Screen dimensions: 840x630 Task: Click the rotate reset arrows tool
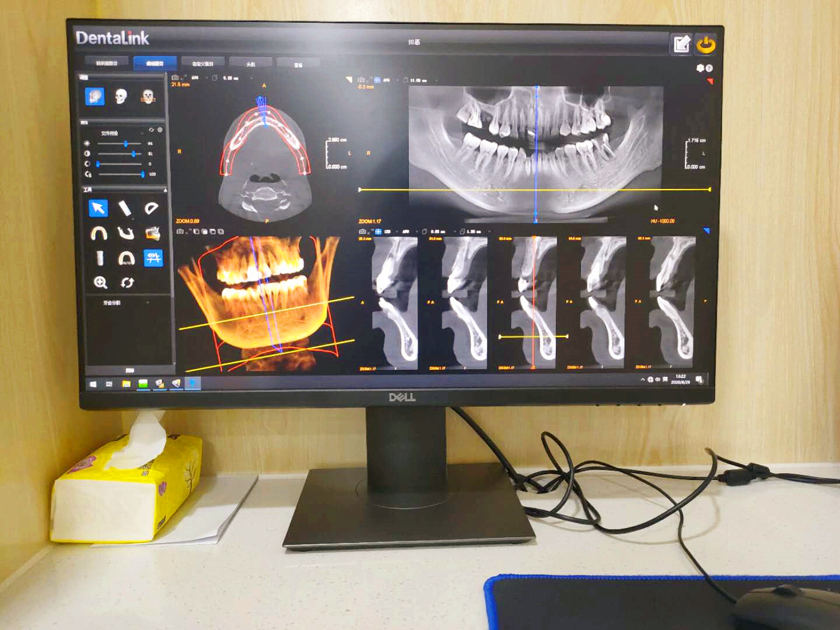click(127, 283)
